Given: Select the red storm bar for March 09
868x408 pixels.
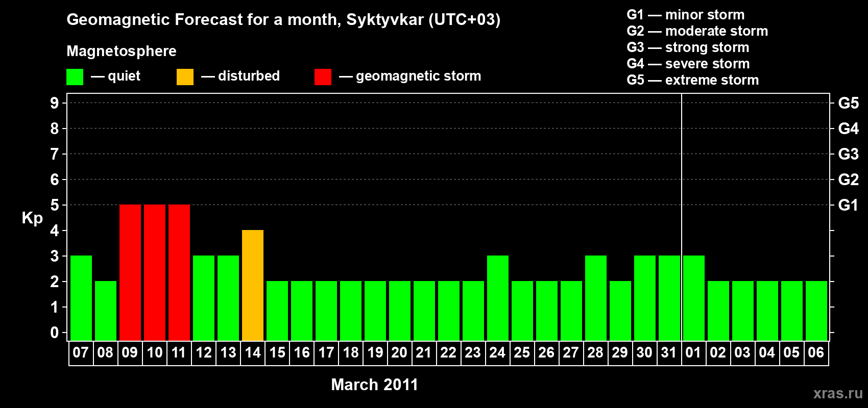Looking at the screenshot, I should (x=130, y=272).
